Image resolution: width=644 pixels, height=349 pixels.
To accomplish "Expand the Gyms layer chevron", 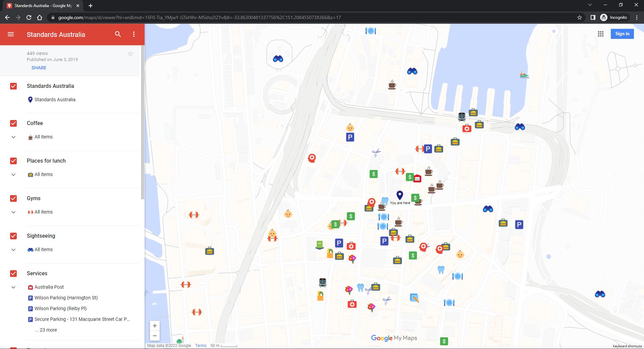I will tap(13, 212).
